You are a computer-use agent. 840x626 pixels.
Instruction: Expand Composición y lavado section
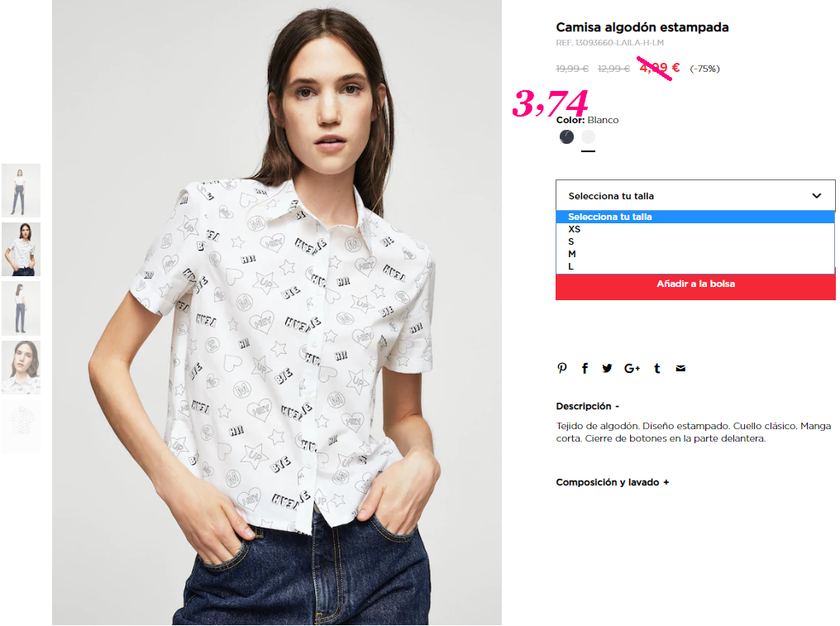pos(613,482)
